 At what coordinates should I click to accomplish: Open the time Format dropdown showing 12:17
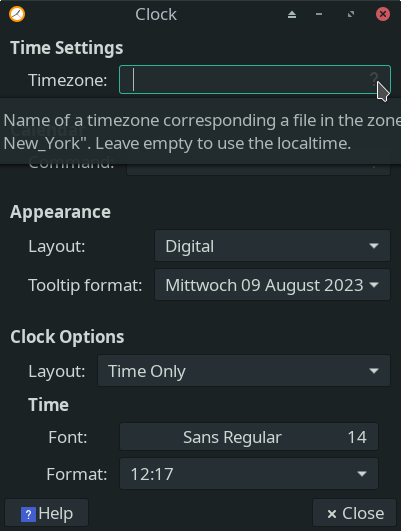(x=249, y=473)
